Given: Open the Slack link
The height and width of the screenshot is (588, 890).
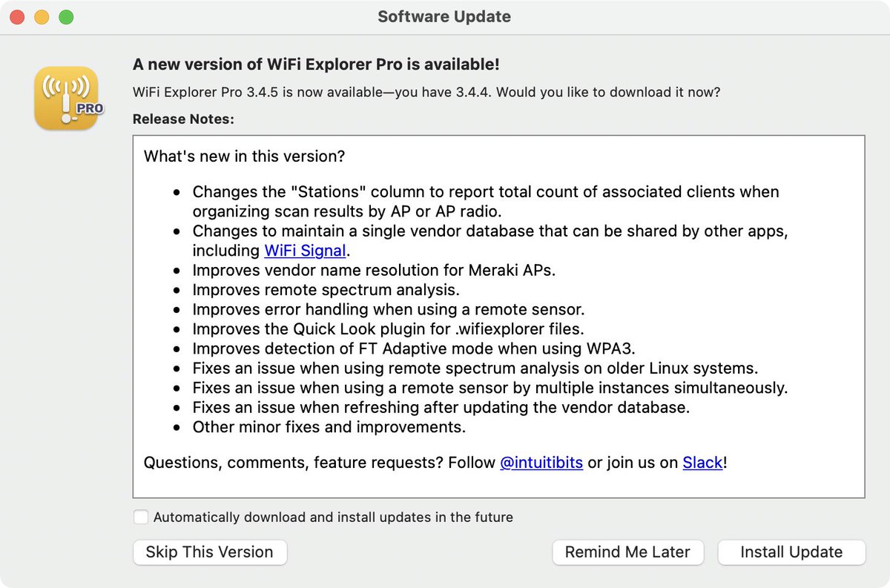Looking at the screenshot, I should pyautogui.click(x=702, y=463).
